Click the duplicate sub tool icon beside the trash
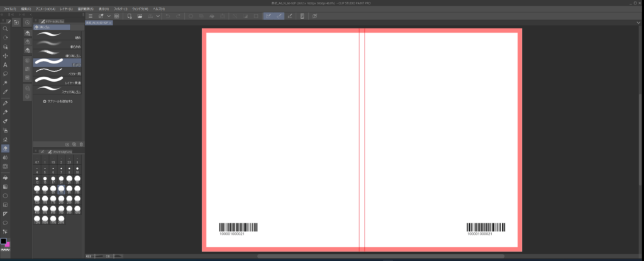The image size is (644, 261). click(x=74, y=144)
